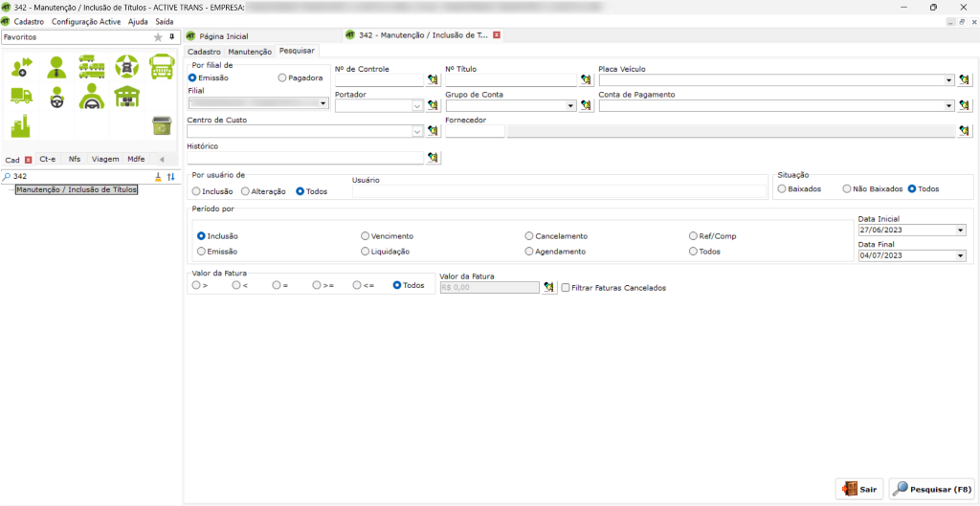Select Cancelamento period radio button

(x=529, y=236)
